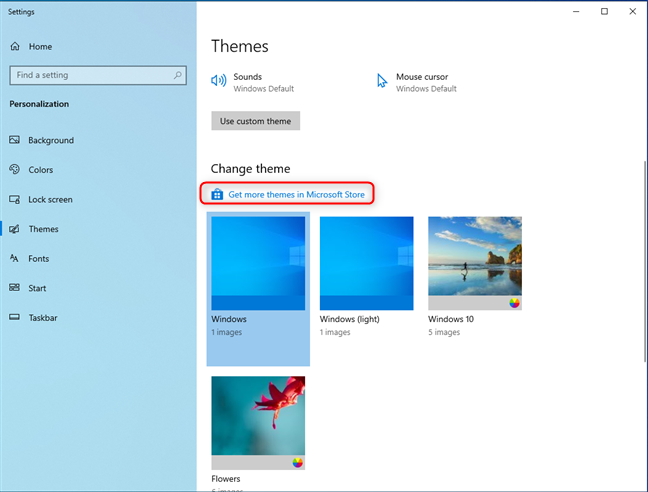Apply the Windows 10 beach theme
648x492 pixels.
point(475,263)
